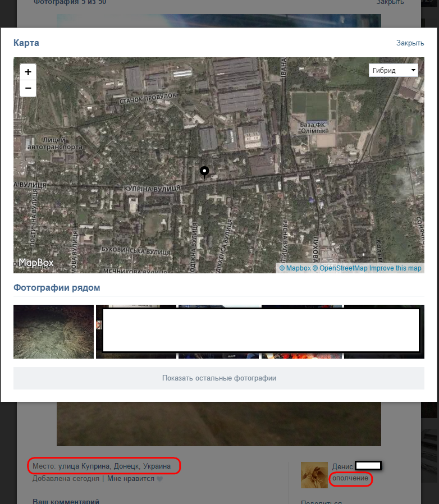Click the Фотографии рядом heading

[57, 287]
